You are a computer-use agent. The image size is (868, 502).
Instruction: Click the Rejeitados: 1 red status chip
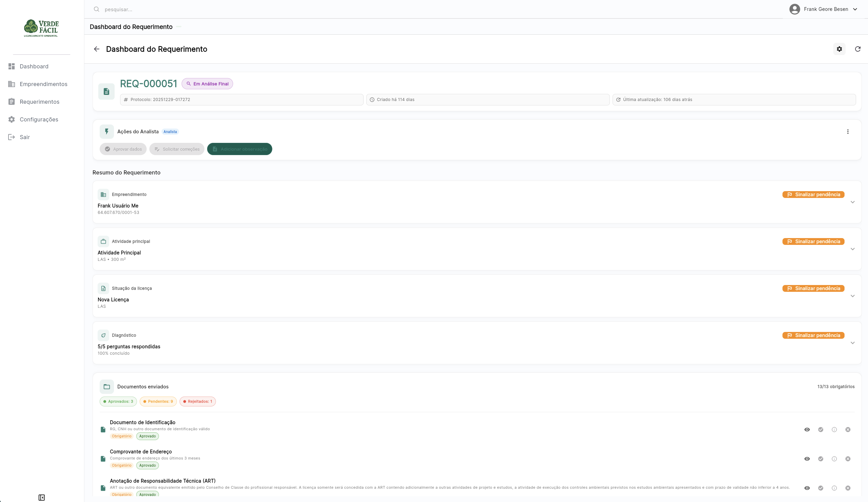click(197, 401)
